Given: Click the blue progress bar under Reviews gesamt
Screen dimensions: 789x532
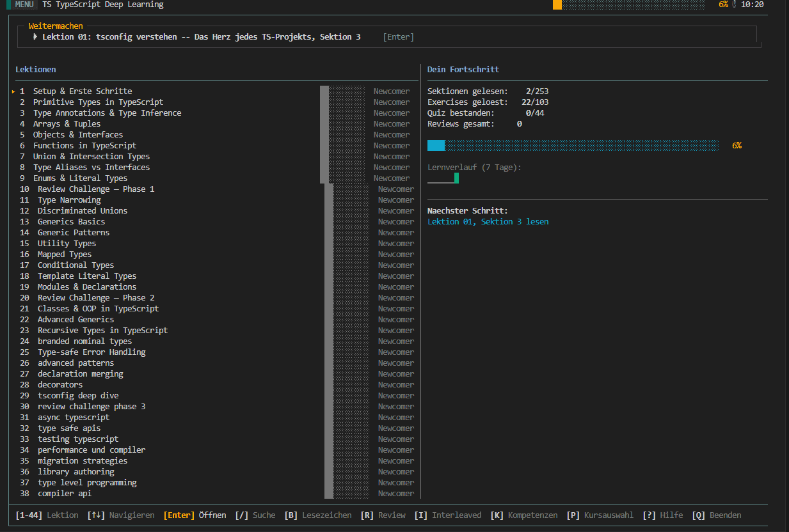Looking at the screenshot, I should (573, 146).
